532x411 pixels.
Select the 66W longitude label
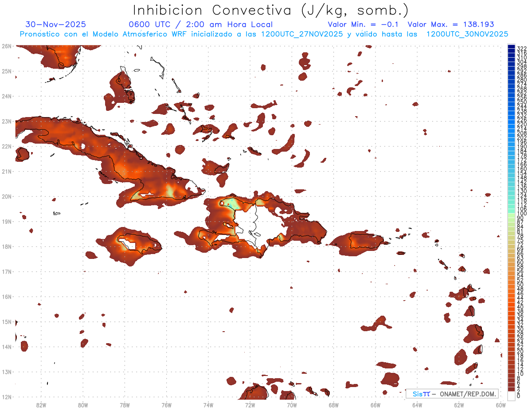[375, 404]
